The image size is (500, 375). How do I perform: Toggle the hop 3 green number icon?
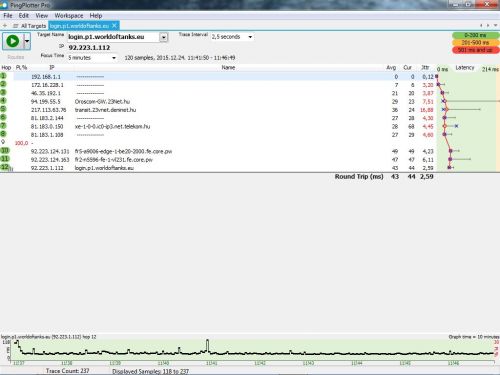[x=3, y=93]
